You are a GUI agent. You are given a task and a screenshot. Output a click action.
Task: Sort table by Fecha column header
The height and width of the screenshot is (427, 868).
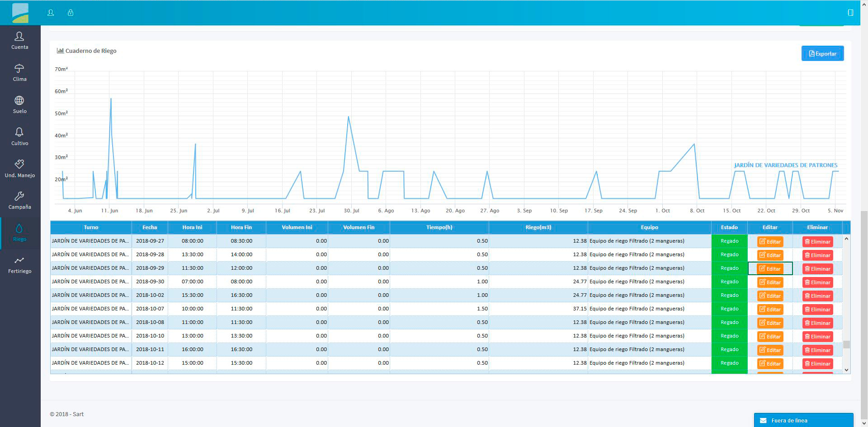tap(150, 227)
